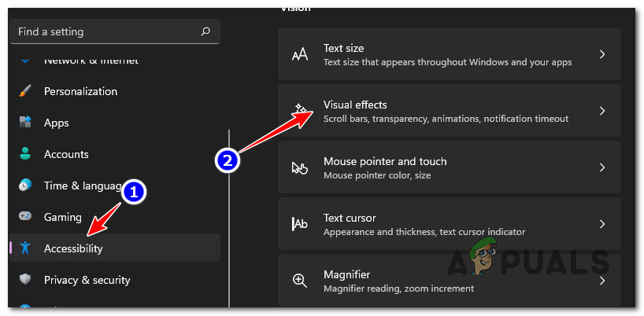Open the Text size settings
644x316 pixels.
tap(450, 54)
